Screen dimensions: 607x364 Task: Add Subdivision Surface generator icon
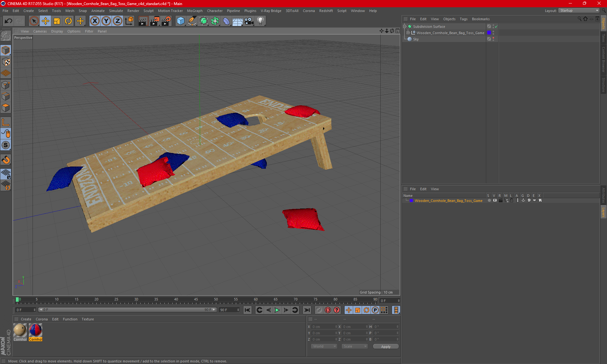click(x=204, y=21)
